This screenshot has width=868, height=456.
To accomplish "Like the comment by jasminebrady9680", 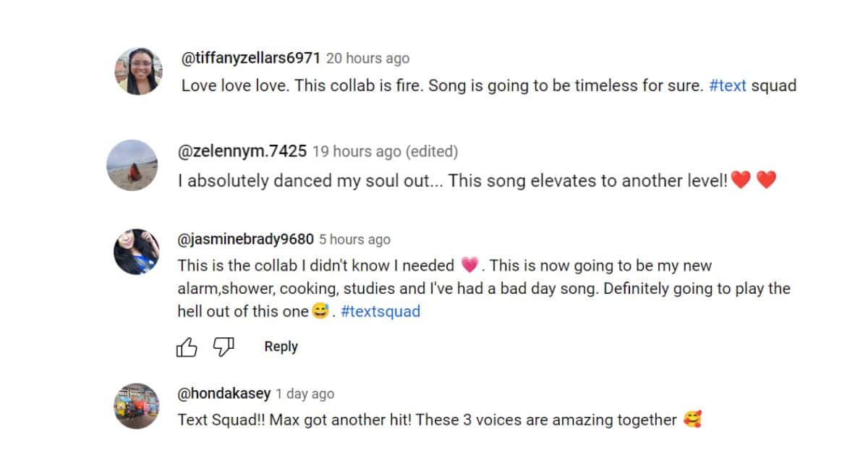I will [x=187, y=347].
